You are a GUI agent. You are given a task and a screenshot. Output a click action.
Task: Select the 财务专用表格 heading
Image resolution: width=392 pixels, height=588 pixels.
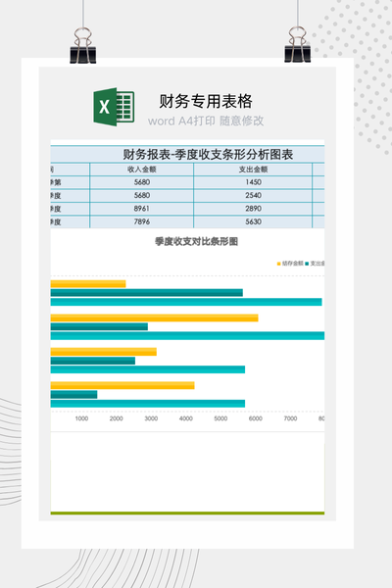point(206,101)
